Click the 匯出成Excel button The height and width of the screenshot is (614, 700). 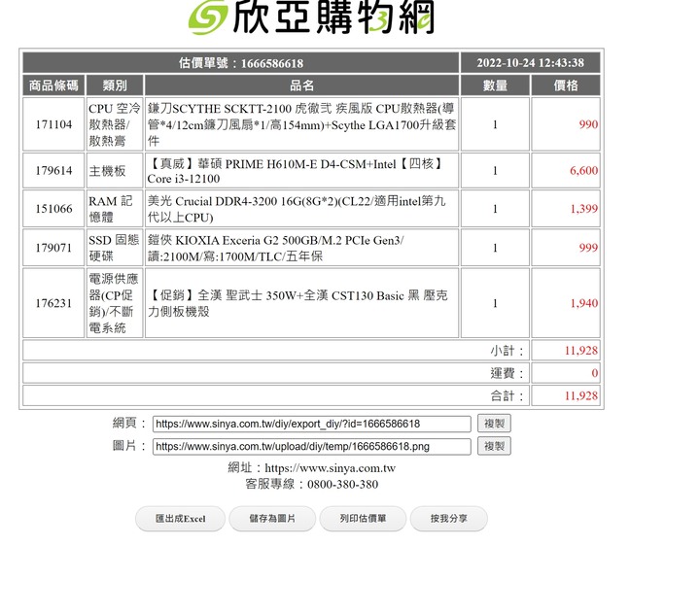(181, 519)
